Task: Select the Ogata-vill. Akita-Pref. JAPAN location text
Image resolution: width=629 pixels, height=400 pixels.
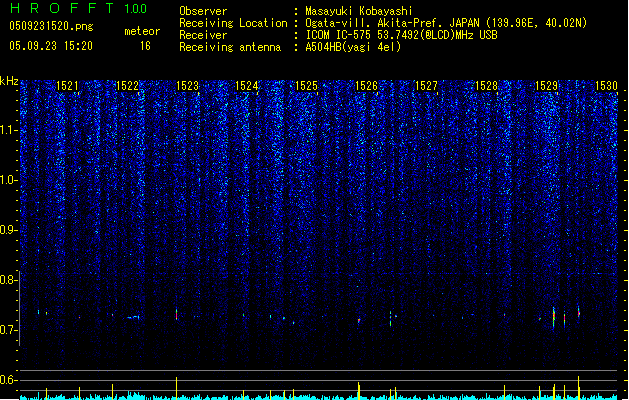Action: coord(446,23)
